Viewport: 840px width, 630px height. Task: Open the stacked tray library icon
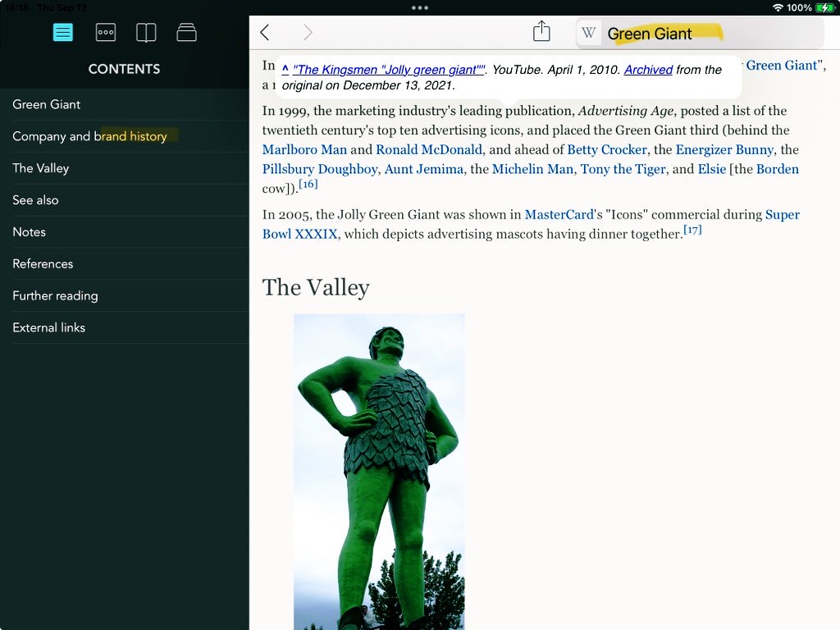pyautogui.click(x=187, y=33)
